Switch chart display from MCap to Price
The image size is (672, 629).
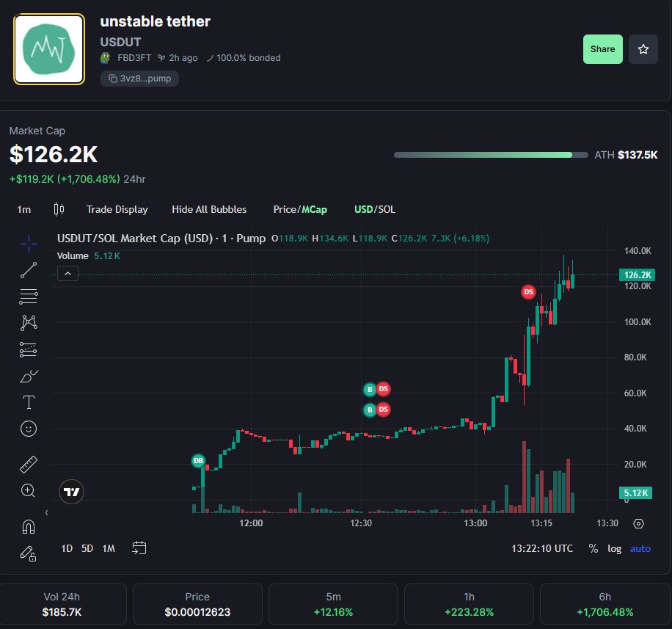tap(287, 209)
